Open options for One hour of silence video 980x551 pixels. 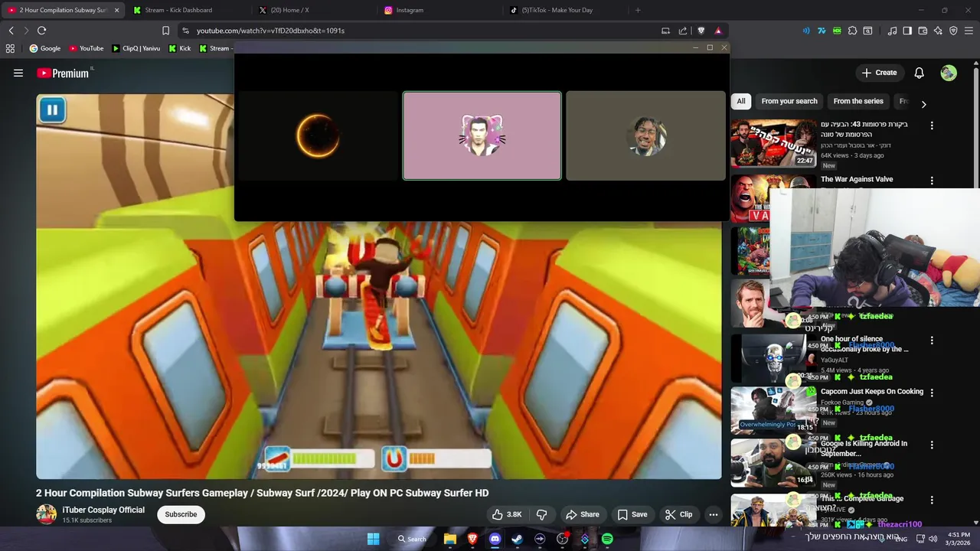tap(932, 340)
